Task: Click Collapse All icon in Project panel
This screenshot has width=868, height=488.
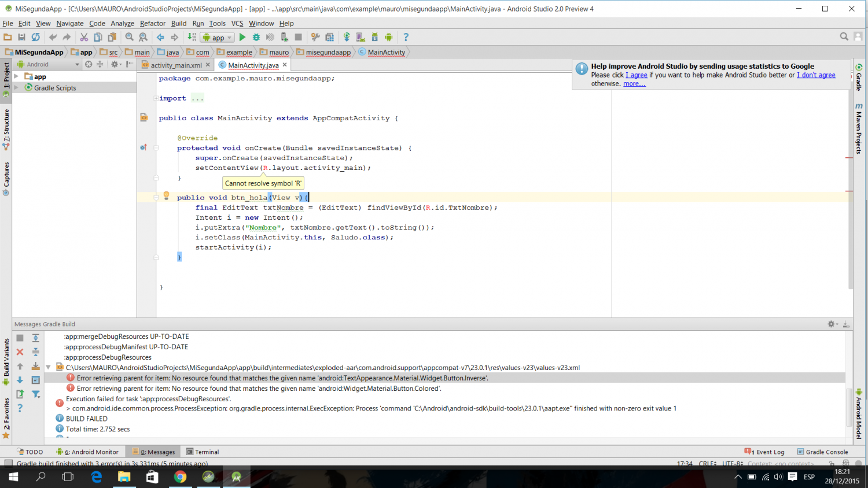Action: (100, 64)
